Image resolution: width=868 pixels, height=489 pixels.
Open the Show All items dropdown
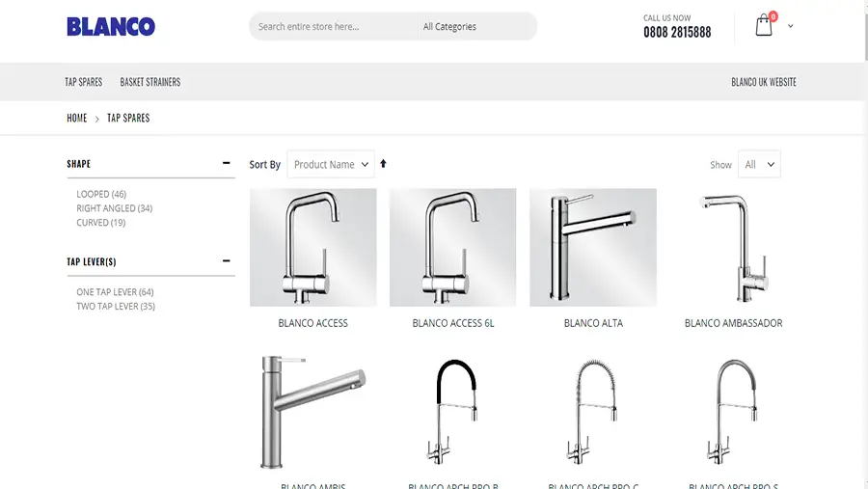pos(759,165)
